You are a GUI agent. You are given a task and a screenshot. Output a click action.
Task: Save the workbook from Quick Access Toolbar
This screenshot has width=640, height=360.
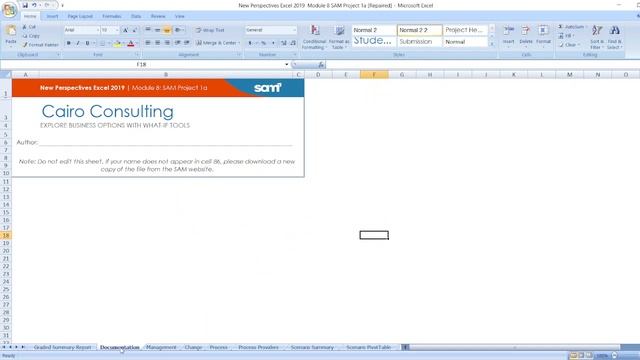point(25,5)
